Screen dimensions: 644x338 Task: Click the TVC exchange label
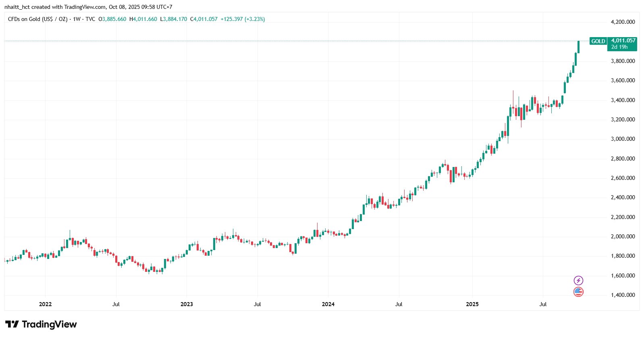pos(90,19)
